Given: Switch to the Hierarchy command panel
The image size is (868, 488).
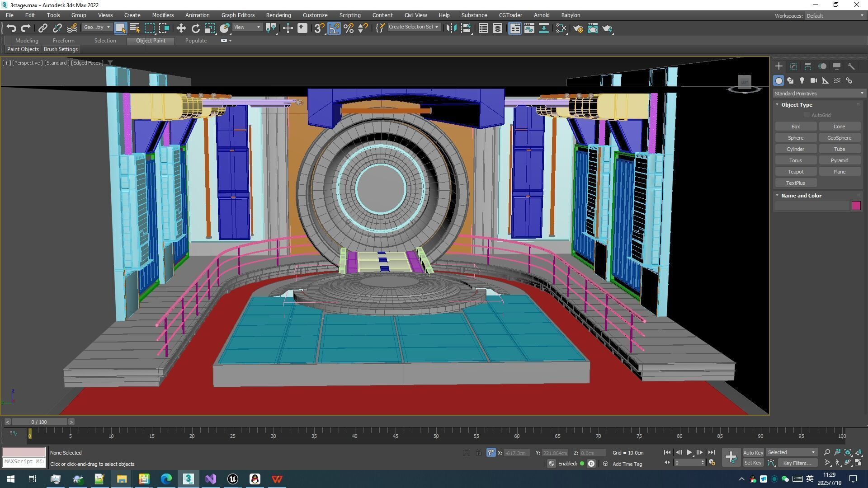Looking at the screenshot, I should [808, 66].
